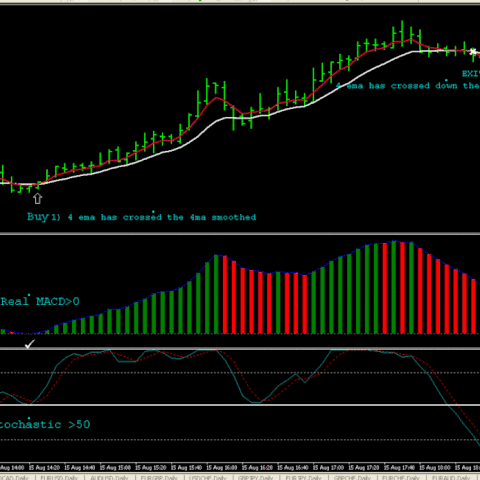Click the white X exit marker on price line
The image size is (480, 480).
coord(473,52)
